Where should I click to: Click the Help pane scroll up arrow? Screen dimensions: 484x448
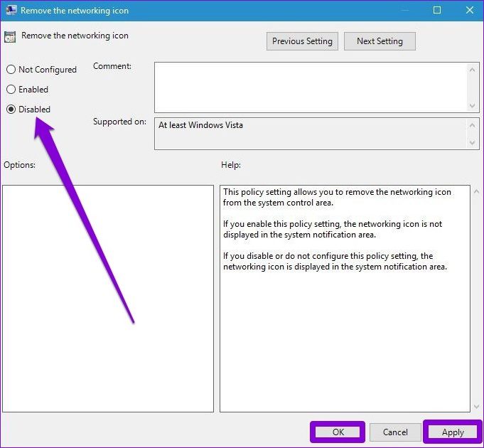[x=476, y=191]
